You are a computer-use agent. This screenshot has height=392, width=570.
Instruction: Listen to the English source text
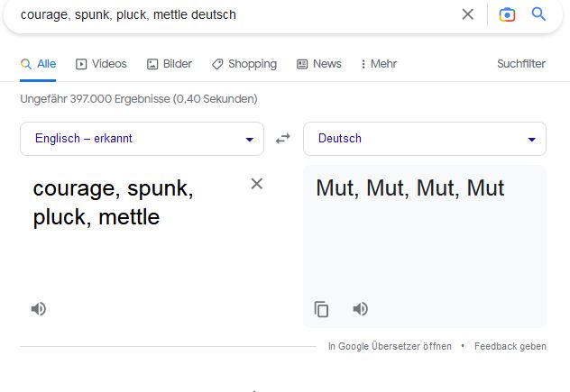coord(38,309)
